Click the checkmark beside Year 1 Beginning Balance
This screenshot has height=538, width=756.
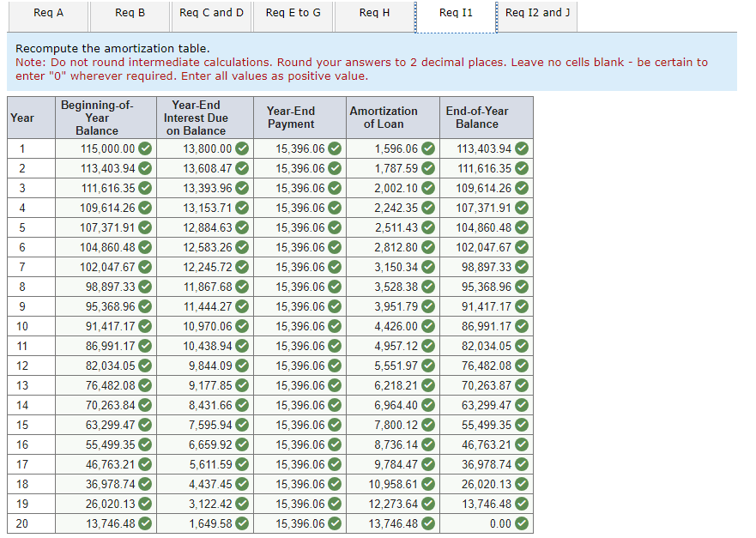tap(144, 148)
